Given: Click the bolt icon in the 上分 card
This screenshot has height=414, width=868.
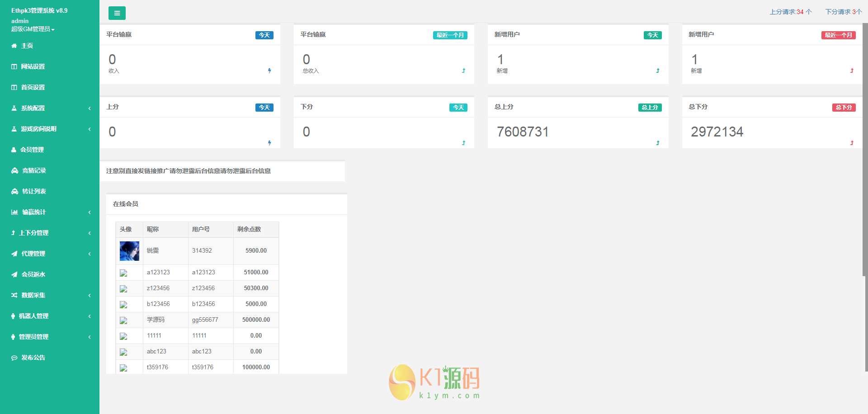Looking at the screenshot, I should click(269, 143).
